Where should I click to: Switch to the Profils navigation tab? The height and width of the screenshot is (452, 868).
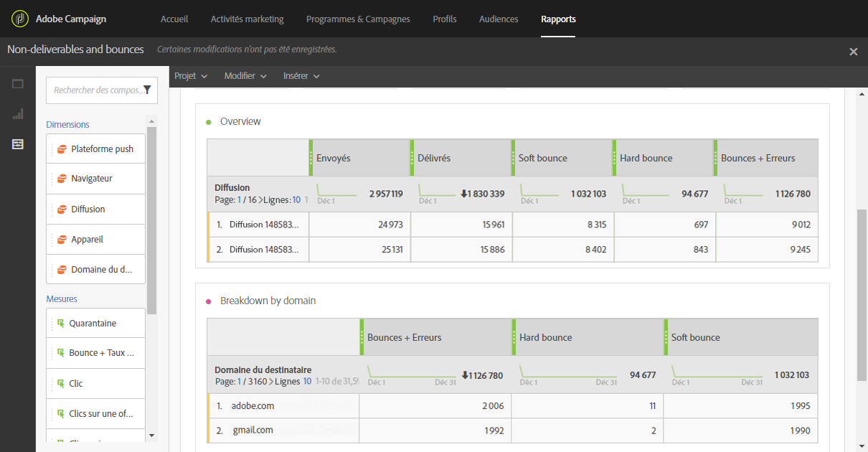[x=445, y=19]
